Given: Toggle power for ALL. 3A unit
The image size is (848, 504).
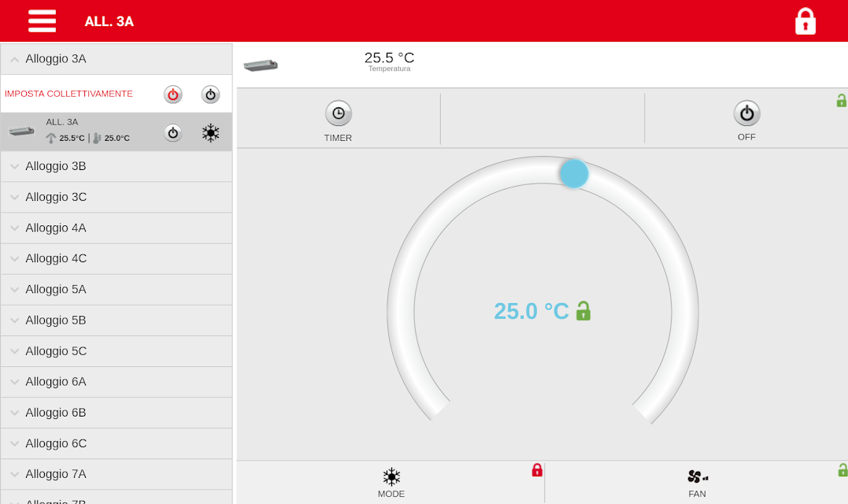Looking at the screenshot, I should [173, 133].
